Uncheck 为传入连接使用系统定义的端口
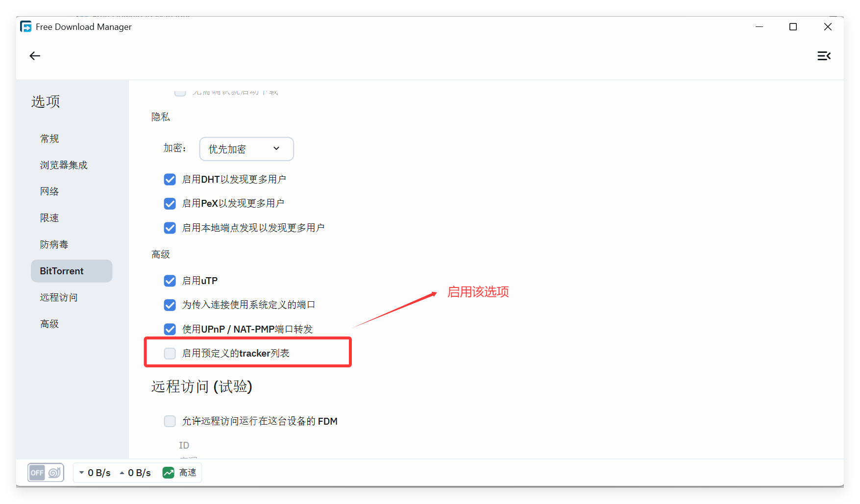This screenshot has width=860, height=504. click(170, 305)
